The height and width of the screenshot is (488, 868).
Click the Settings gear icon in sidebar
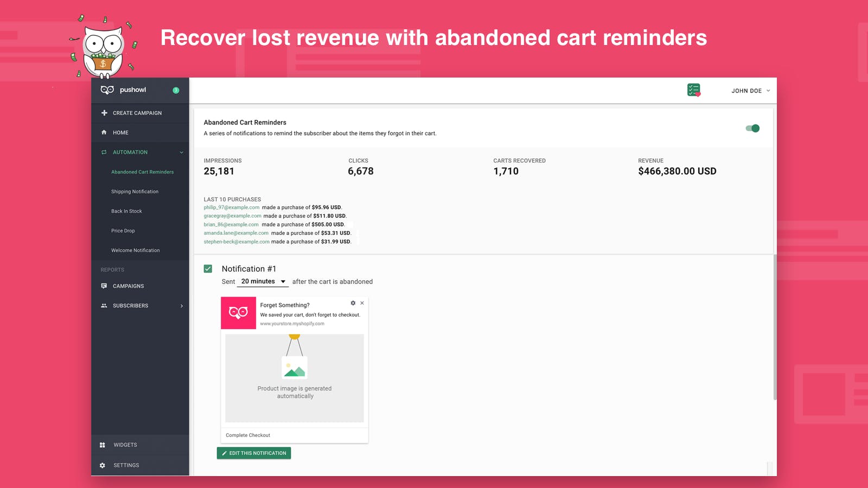[102, 465]
